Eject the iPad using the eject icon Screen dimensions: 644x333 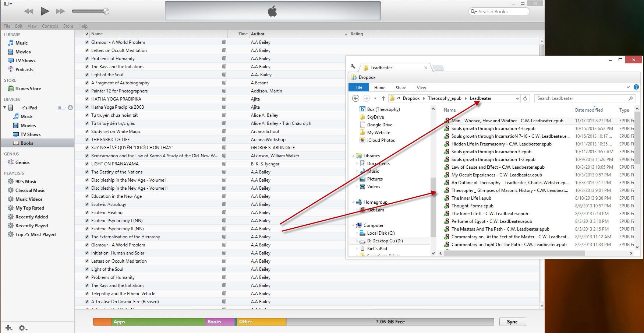point(70,108)
